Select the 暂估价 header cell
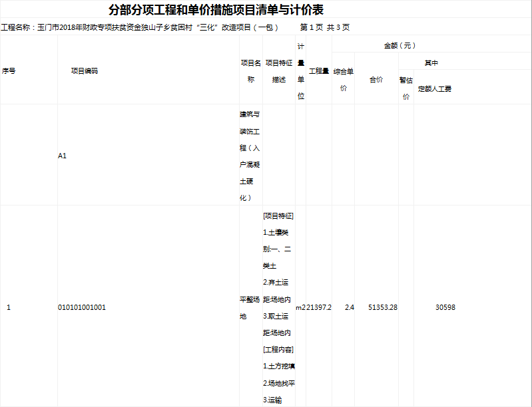 click(405, 87)
